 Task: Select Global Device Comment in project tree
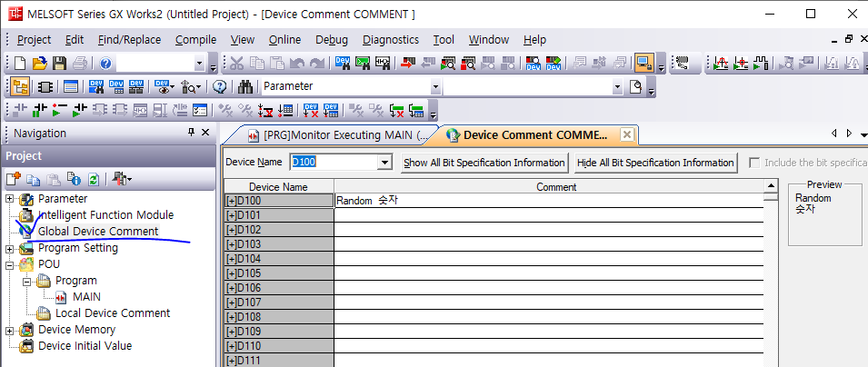pyautogui.click(x=98, y=232)
